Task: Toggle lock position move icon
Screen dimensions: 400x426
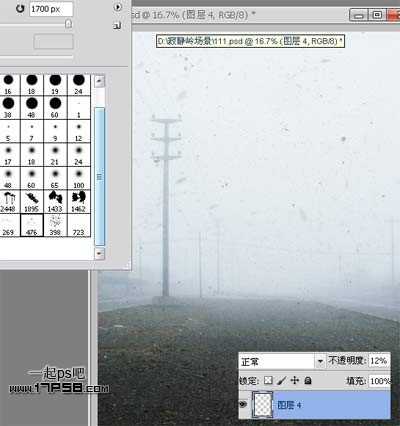Action: point(295,380)
